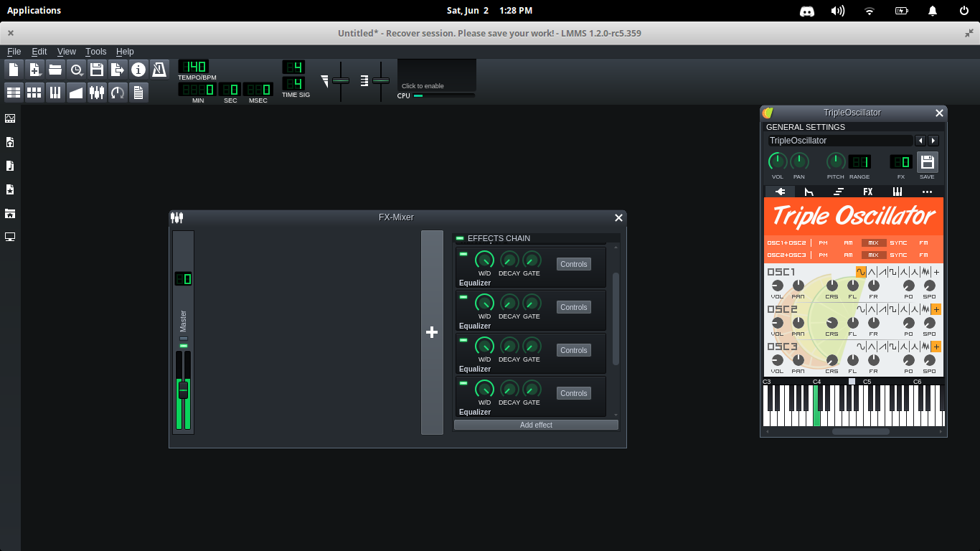Switch to the envelope/LFO tab in TripleOscillator
980x551 pixels.
pos(809,192)
